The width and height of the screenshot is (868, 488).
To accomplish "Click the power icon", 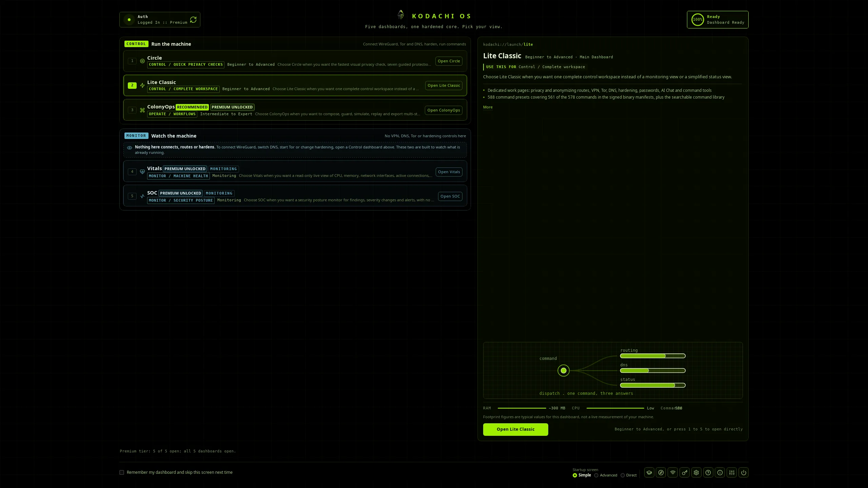I will pos(744,472).
